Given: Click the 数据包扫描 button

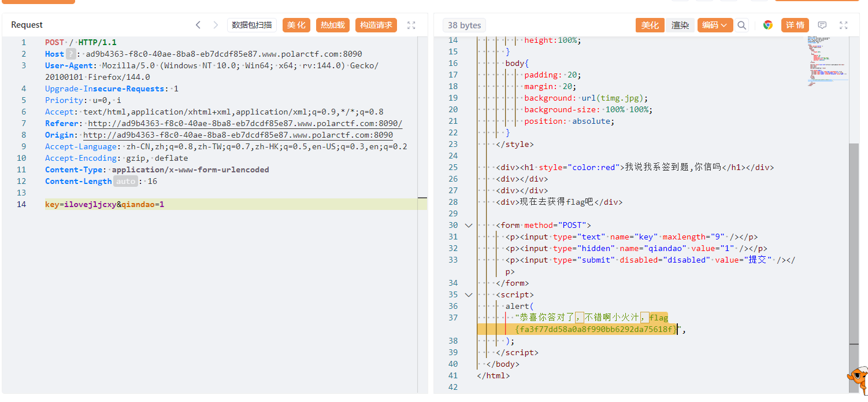Looking at the screenshot, I should point(252,25).
